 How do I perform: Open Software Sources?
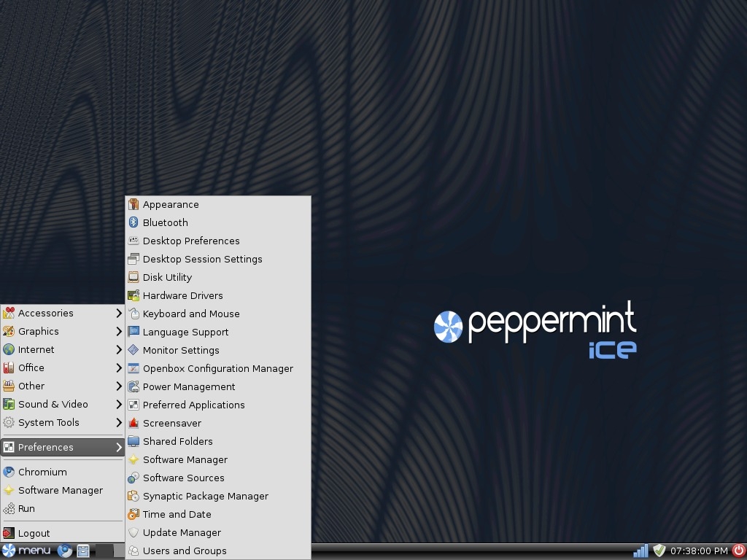(x=218, y=478)
